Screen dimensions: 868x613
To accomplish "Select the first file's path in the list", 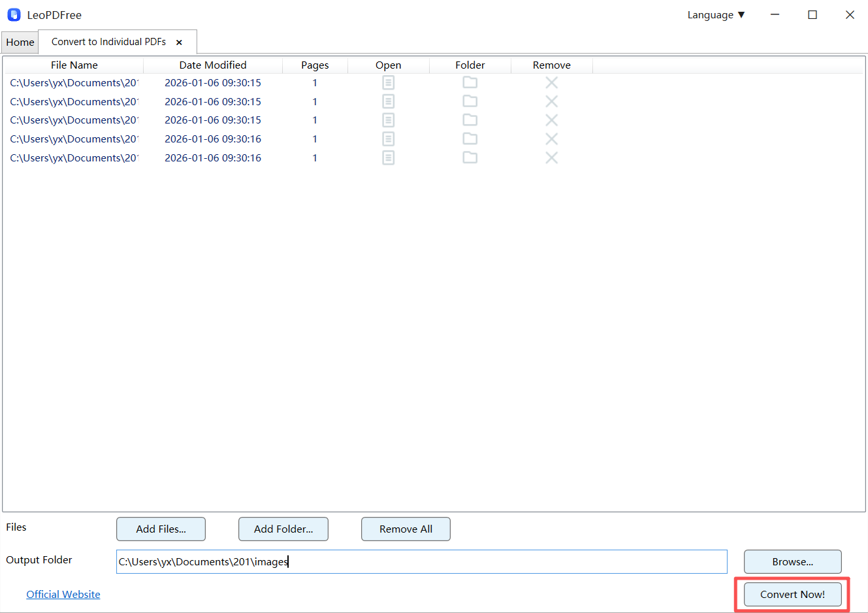I will coord(74,83).
